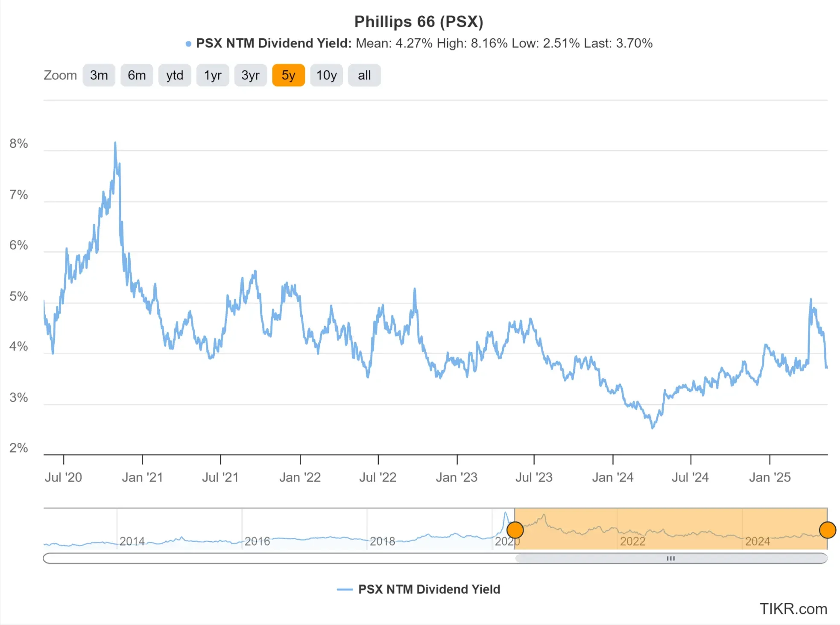Screen dimensions: 840x625
Task: Click the yield low point in 2024
Action: (x=653, y=427)
